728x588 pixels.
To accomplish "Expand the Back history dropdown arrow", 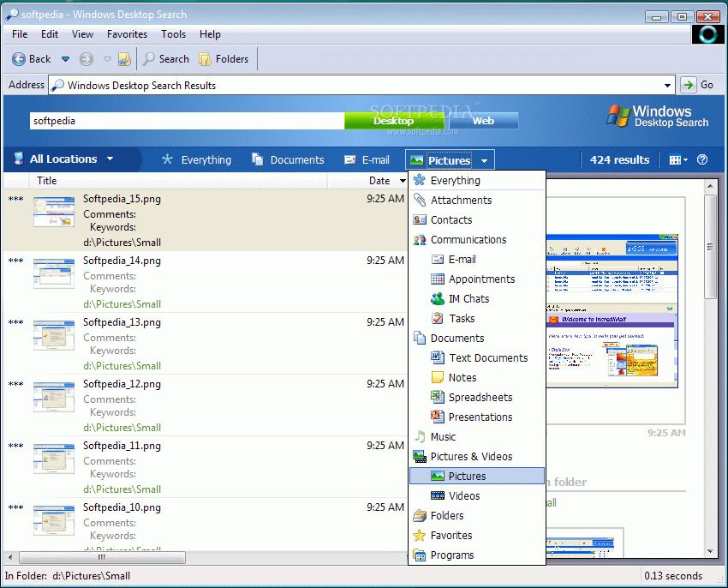I will (65, 59).
